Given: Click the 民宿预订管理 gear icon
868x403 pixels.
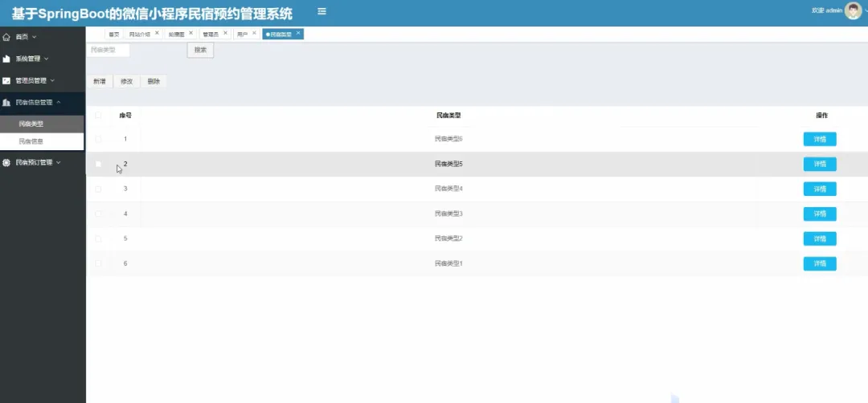Looking at the screenshot, I should point(6,162).
